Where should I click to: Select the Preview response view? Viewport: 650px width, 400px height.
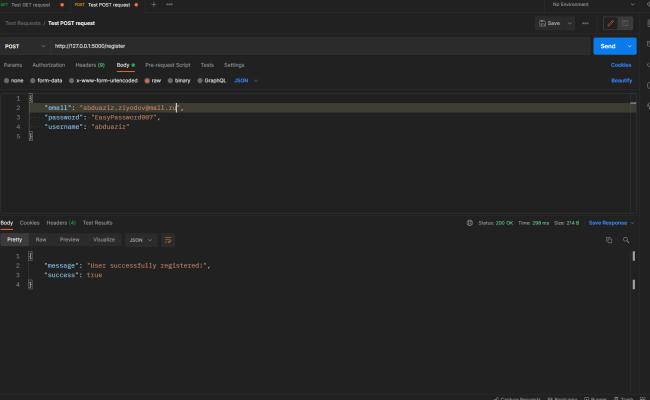[69, 240]
